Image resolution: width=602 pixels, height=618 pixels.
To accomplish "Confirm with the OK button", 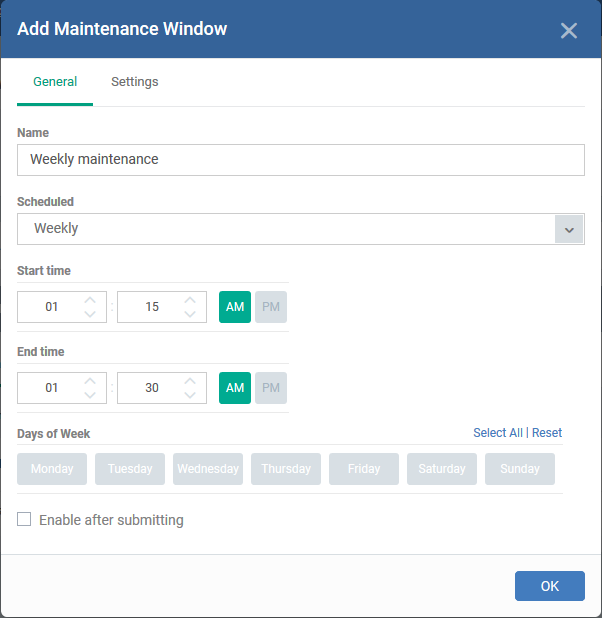I will 550,586.
